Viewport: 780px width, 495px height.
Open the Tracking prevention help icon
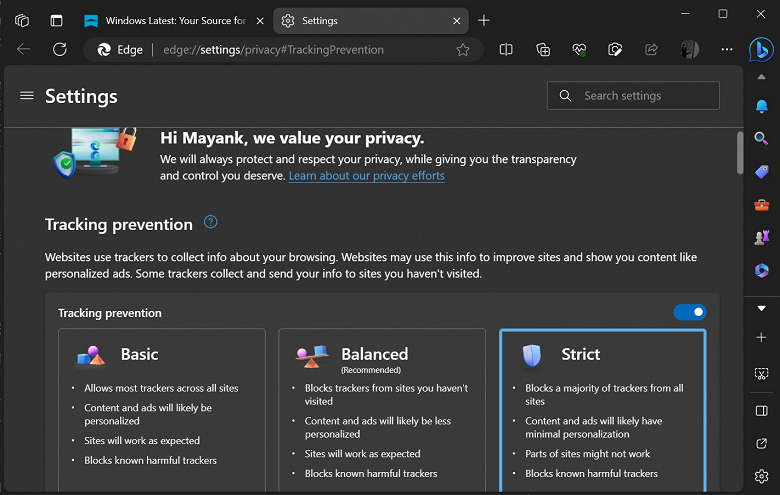pyautogui.click(x=210, y=222)
